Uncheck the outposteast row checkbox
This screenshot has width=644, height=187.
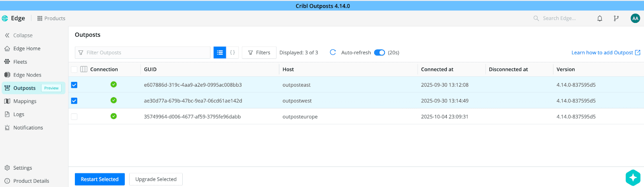[74, 85]
